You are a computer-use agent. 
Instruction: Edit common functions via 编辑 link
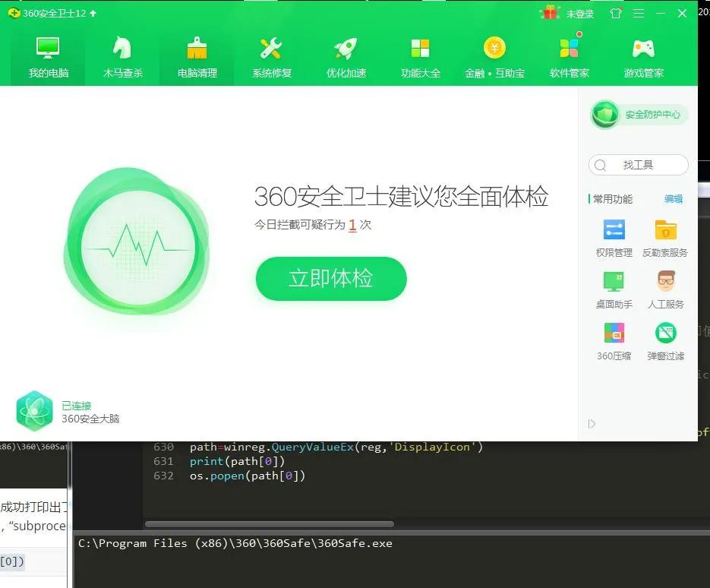coord(673,198)
